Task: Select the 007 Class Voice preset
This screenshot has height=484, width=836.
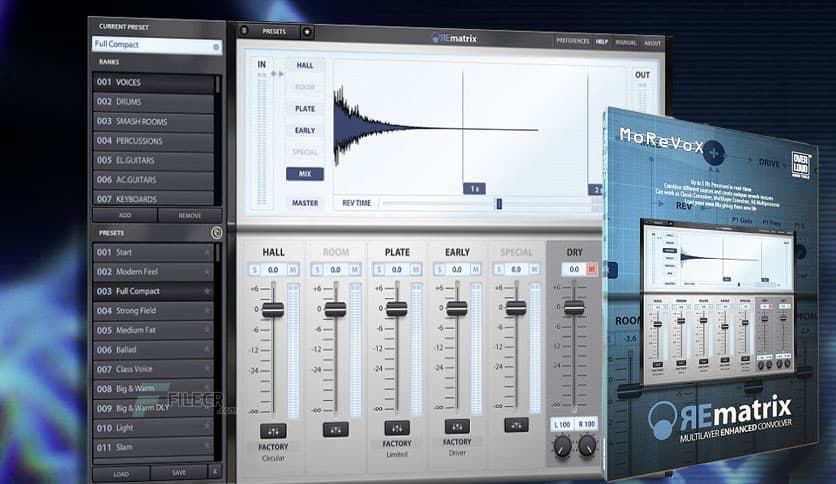Action: 153,369
